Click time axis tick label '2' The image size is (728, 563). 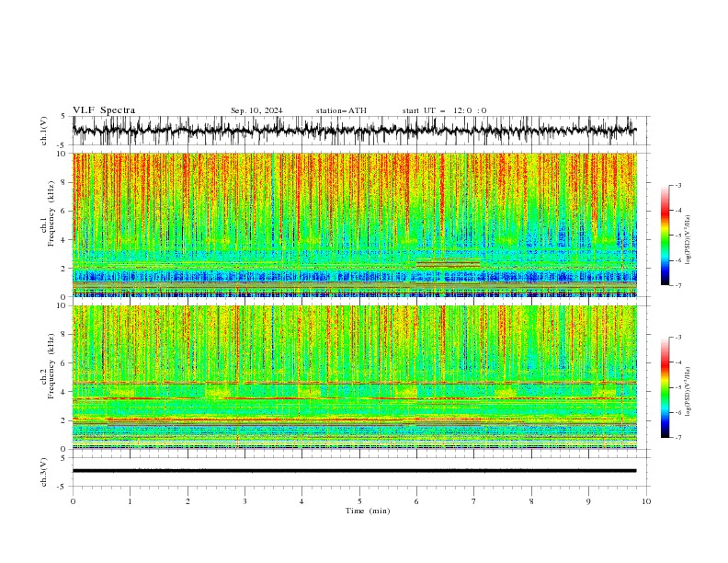point(188,501)
